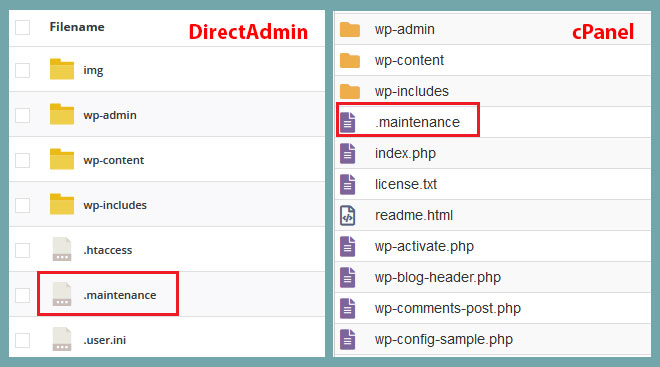Check the box for DirectAdmin wp-admin folder
The width and height of the screenshot is (660, 367).
pos(22,115)
